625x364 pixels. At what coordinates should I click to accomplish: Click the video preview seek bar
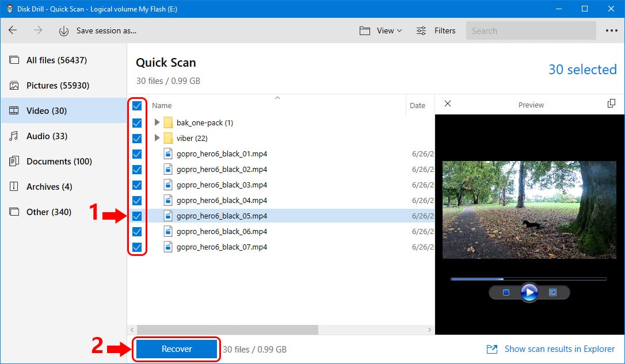(x=528, y=279)
